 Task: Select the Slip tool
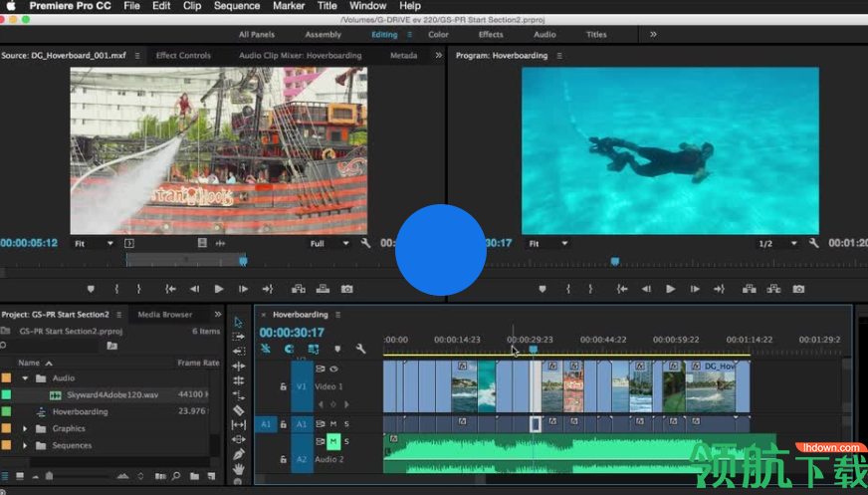pyautogui.click(x=238, y=424)
